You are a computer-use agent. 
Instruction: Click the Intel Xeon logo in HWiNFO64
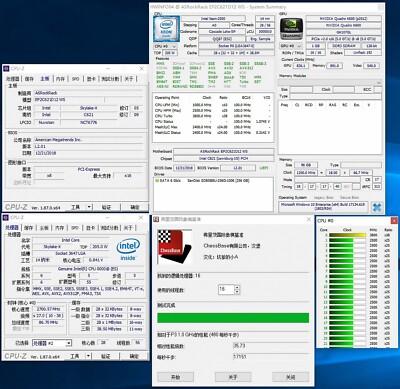166,29
